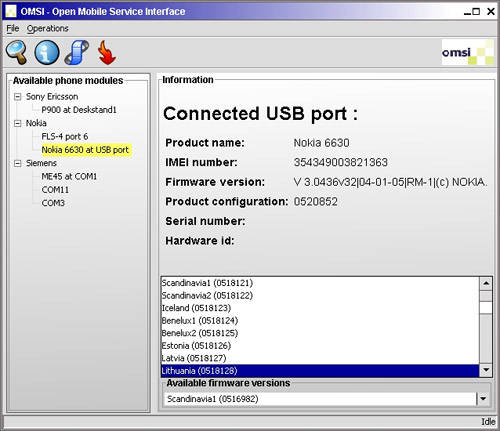Click the blue information icon

click(x=47, y=52)
